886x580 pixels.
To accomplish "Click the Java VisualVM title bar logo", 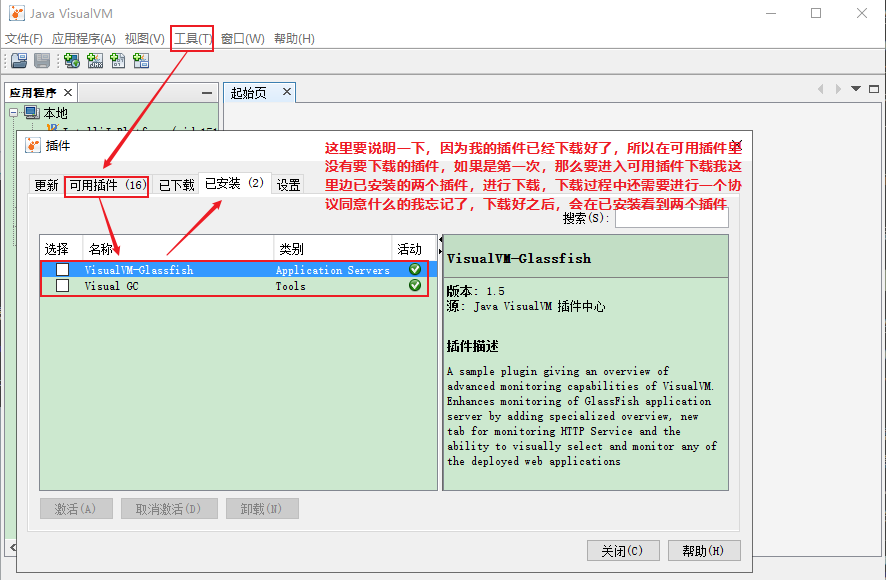I will pyautogui.click(x=17, y=13).
